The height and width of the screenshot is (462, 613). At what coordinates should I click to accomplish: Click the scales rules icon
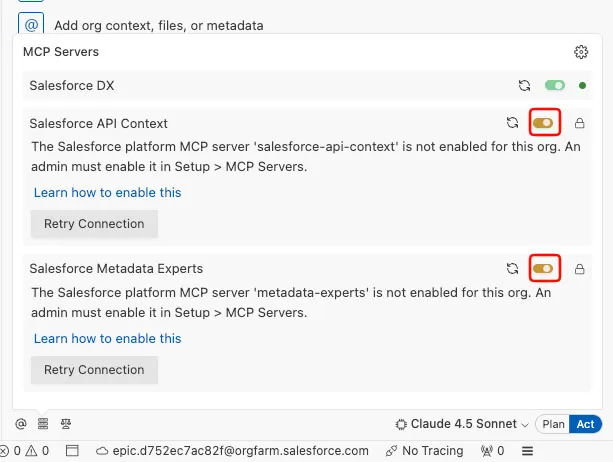click(66, 424)
